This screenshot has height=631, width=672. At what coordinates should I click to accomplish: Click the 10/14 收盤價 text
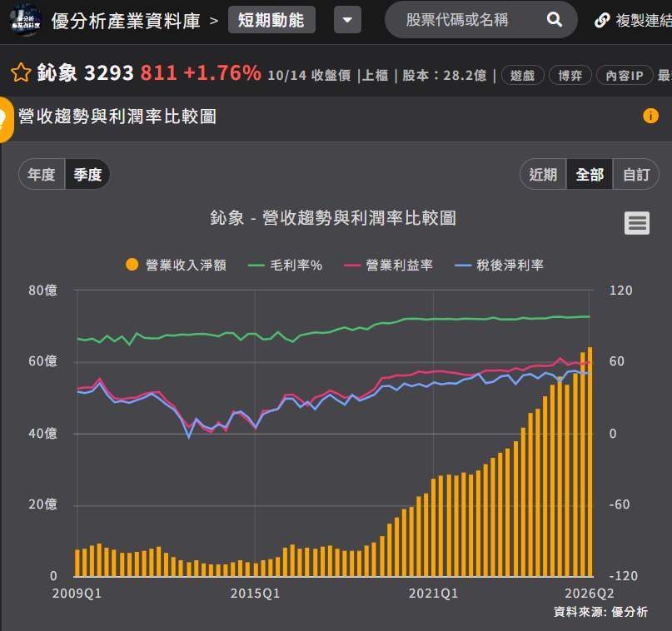tap(310, 76)
